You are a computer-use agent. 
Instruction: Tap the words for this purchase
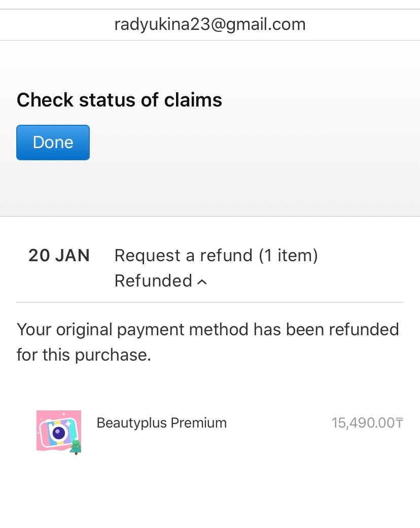(x=84, y=355)
